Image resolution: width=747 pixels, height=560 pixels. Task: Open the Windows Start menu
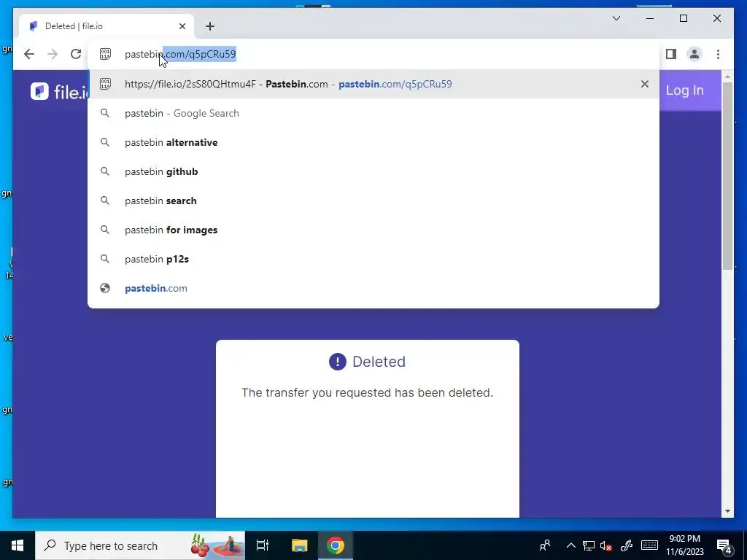[18, 545]
